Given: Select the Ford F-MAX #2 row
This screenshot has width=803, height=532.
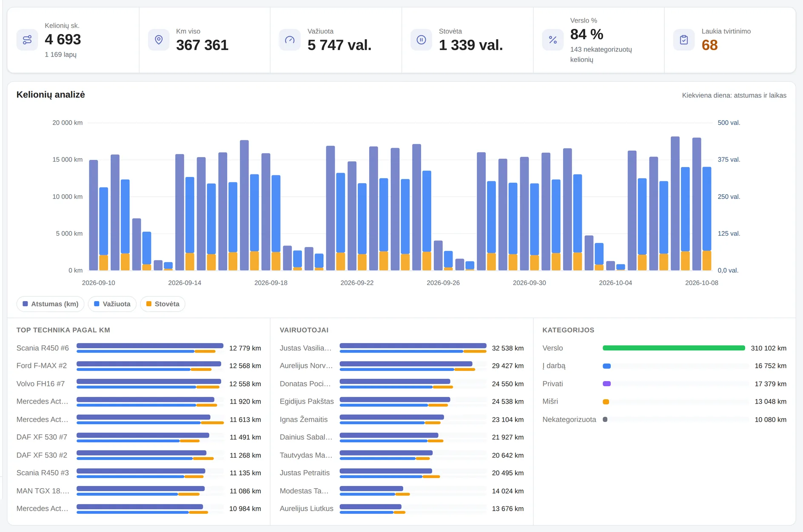Looking at the screenshot, I should pyautogui.click(x=139, y=366).
